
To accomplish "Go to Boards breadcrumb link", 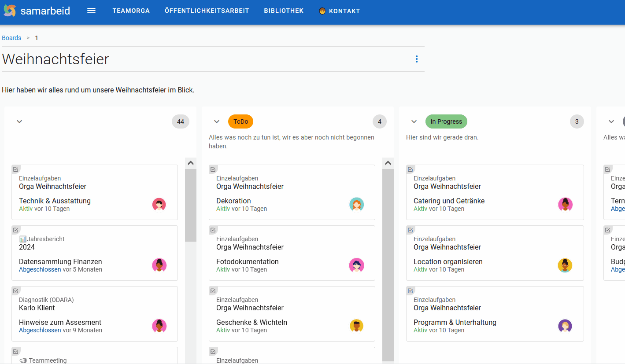I will click(11, 38).
